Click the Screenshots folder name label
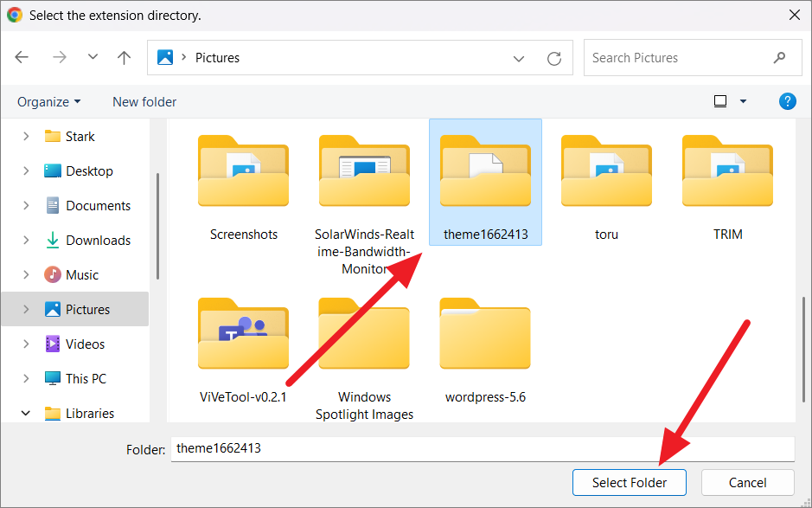 (x=243, y=235)
